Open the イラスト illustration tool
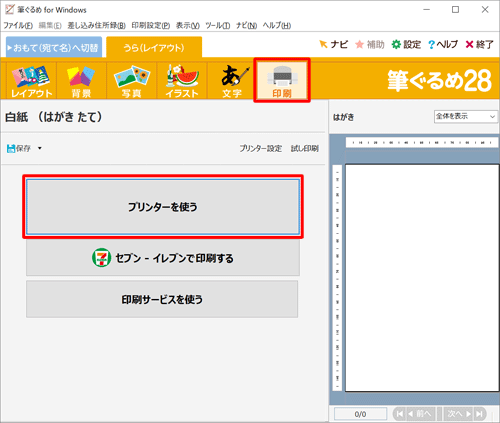This screenshot has height=423, width=500. point(182,80)
